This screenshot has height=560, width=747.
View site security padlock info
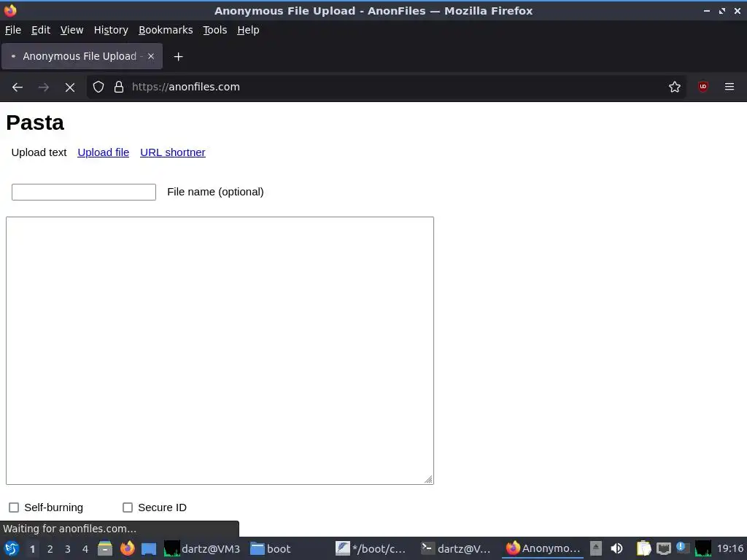(x=119, y=87)
